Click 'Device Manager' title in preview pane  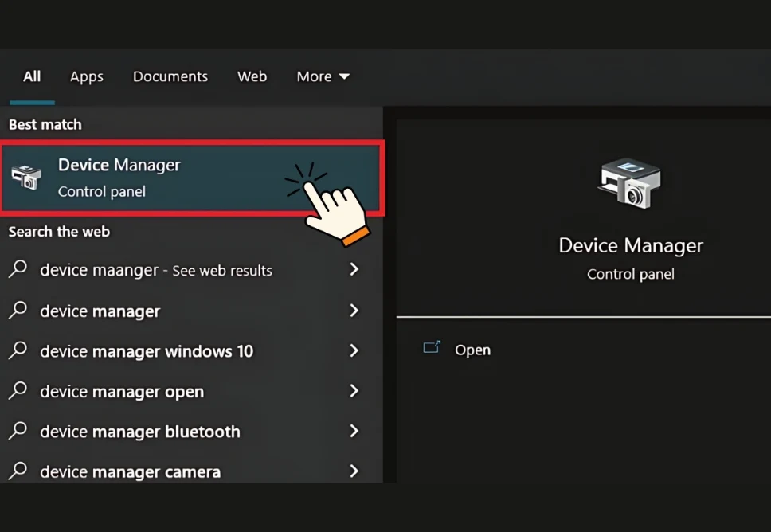tap(631, 246)
